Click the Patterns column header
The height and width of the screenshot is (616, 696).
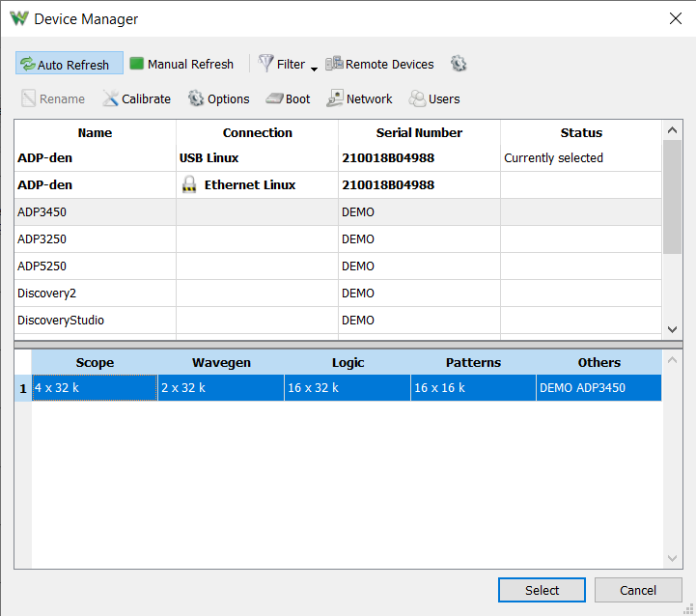coord(473,362)
